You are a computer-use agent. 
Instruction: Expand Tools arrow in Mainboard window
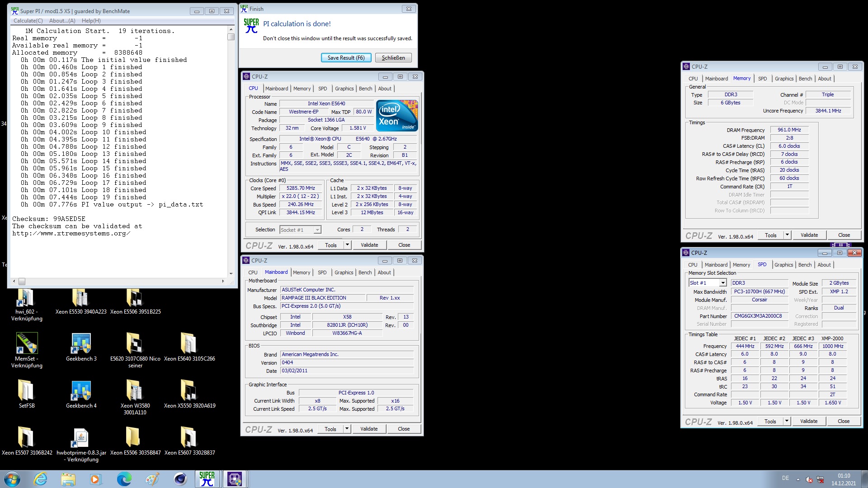click(x=347, y=429)
